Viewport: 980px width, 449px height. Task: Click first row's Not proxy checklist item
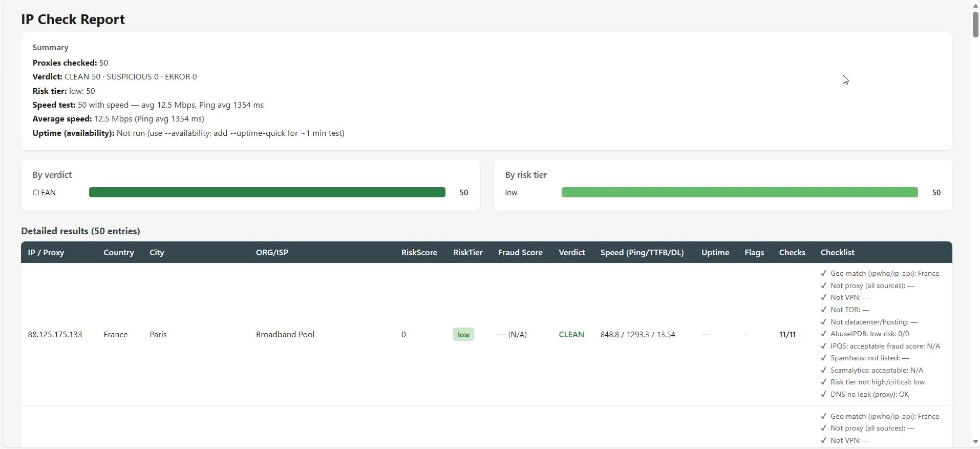click(x=867, y=285)
